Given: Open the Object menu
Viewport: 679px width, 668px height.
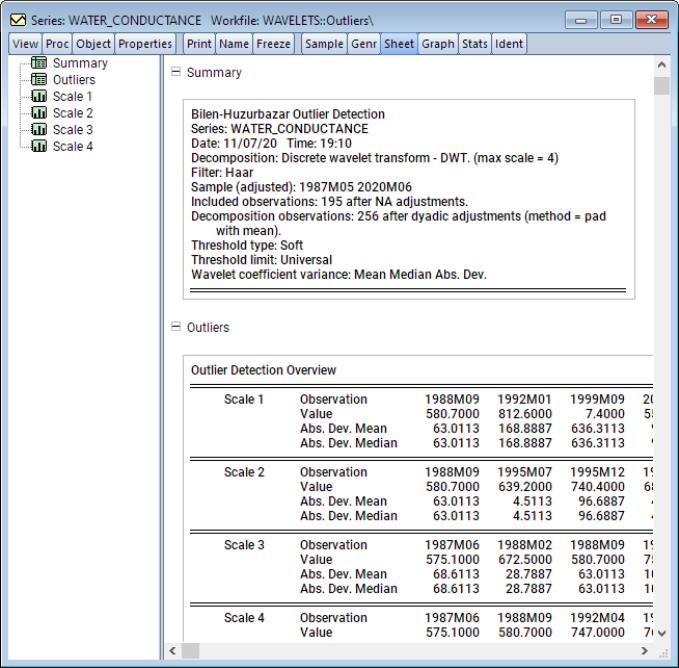Looking at the screenshot, I should [94, 44].
